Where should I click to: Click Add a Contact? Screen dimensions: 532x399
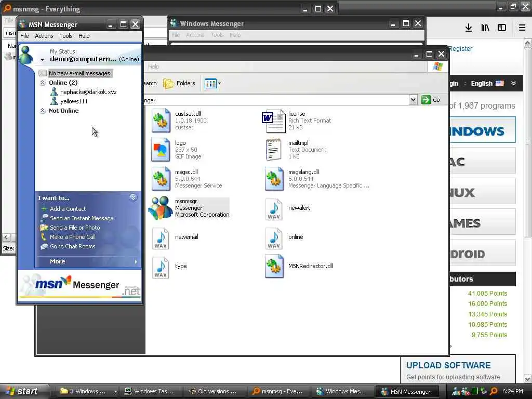[68, 209]
